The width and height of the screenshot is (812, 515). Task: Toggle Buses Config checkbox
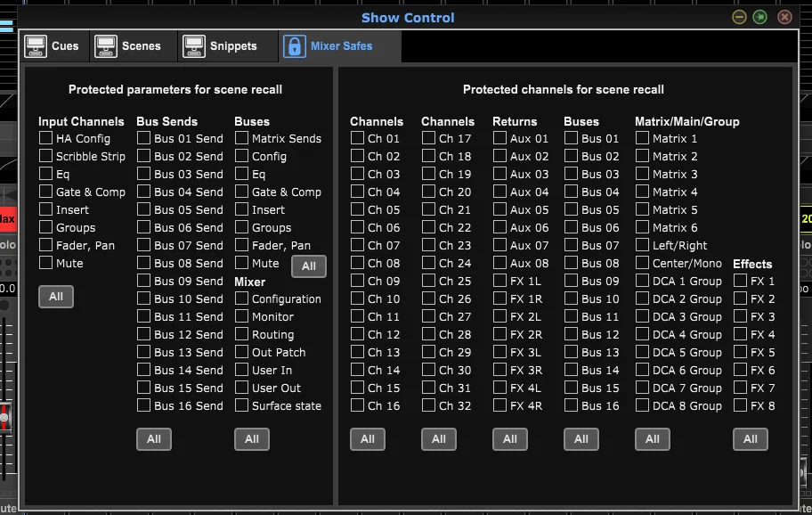point(241,155)
